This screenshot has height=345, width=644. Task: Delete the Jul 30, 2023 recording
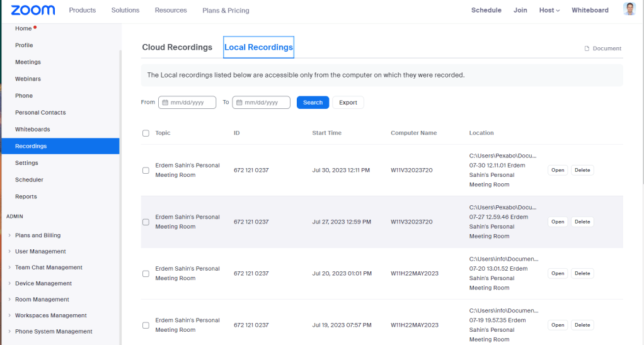[582, 170]
